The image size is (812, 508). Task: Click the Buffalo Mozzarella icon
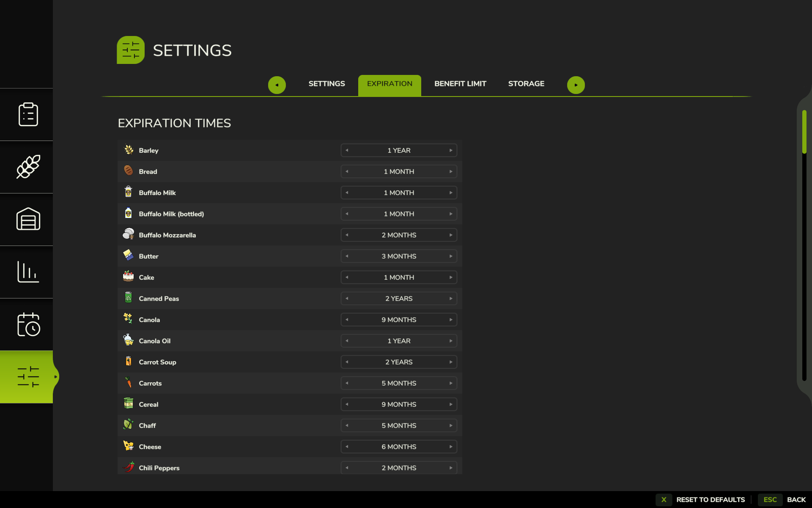(x=129, y=234)
